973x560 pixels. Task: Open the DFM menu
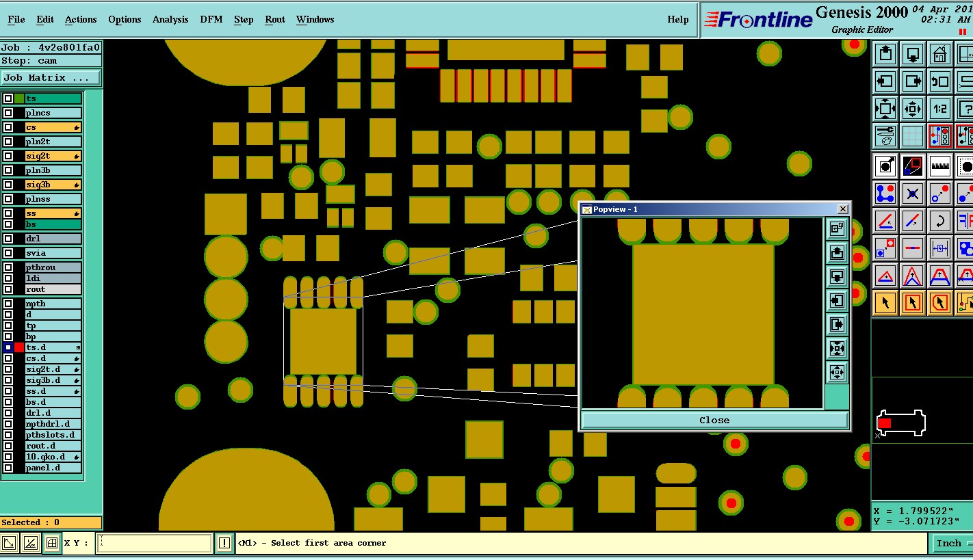point(211,19)
